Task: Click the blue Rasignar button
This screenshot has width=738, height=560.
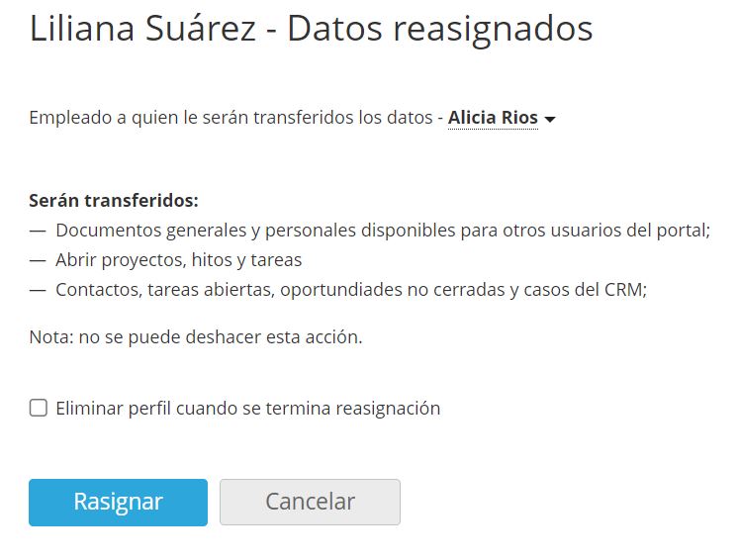Action: click(x=118, y=502)
